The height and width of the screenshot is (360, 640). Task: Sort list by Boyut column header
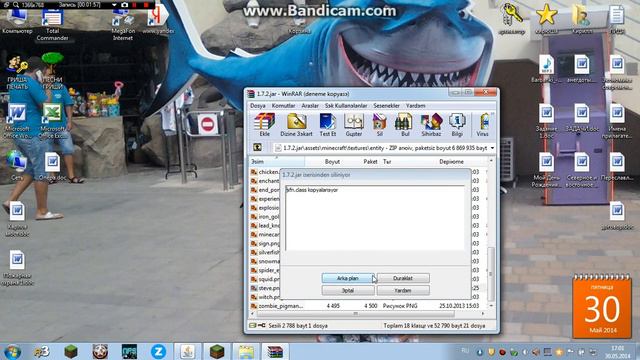324,162
